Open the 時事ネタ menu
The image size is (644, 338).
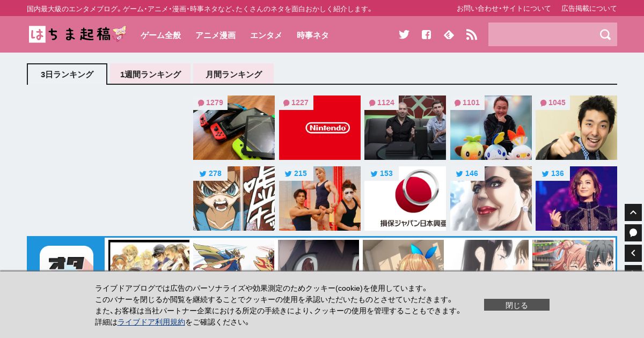(x=312, y=35)
